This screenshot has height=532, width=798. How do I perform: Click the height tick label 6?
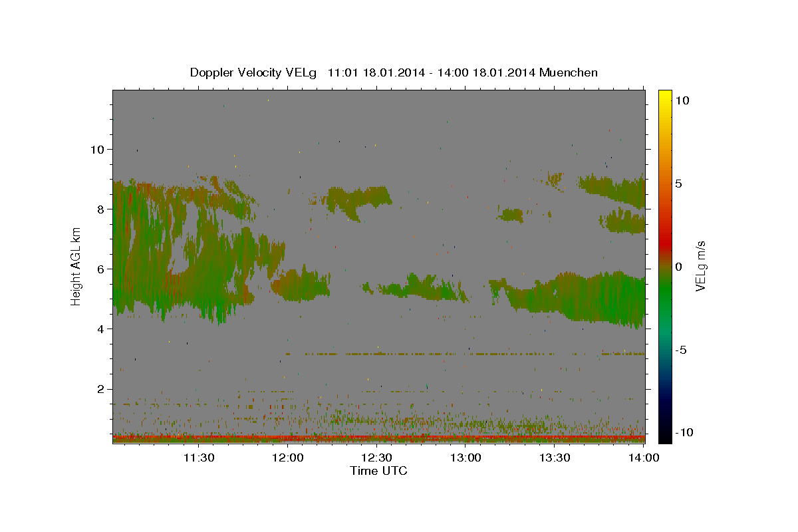click(99, 269)
